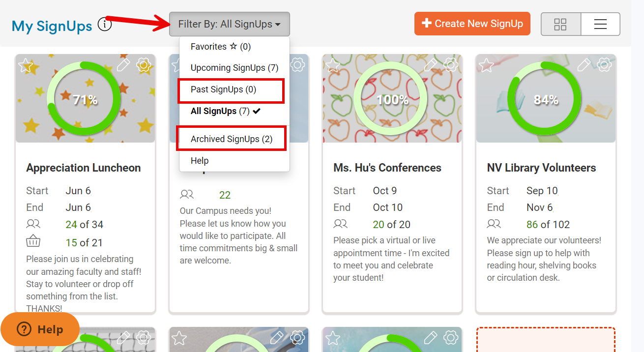Star the Ms. Hu's Conferences sign up
This screenshot has height=352, width=644.
[x=333, y=65]
